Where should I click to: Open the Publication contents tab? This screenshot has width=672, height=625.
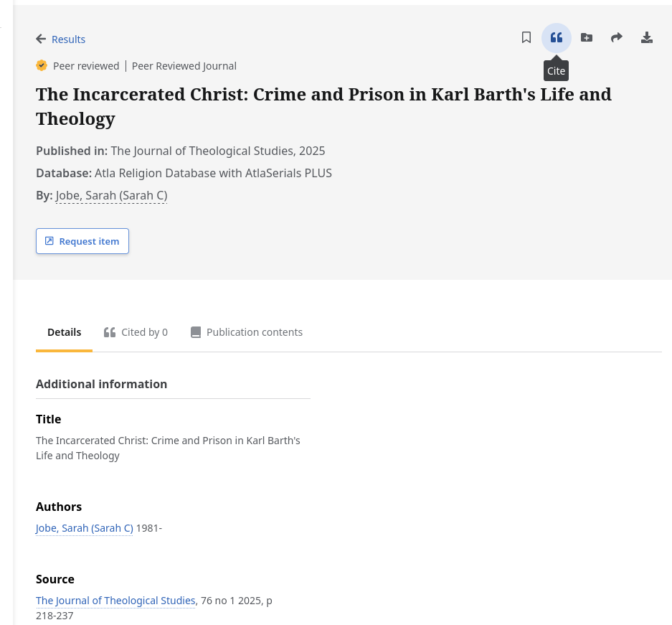[x=254, y=332]
